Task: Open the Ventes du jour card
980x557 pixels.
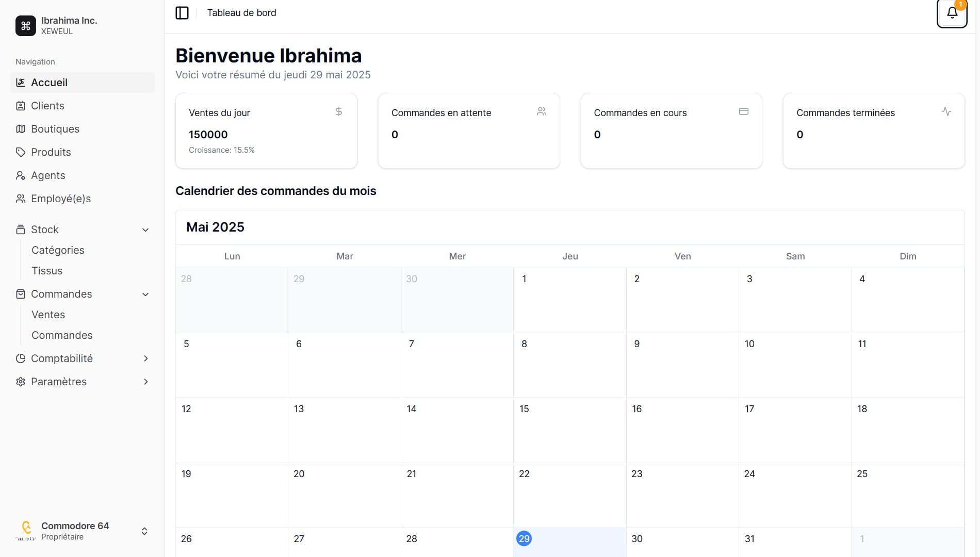Action: [x=266, y=130]
